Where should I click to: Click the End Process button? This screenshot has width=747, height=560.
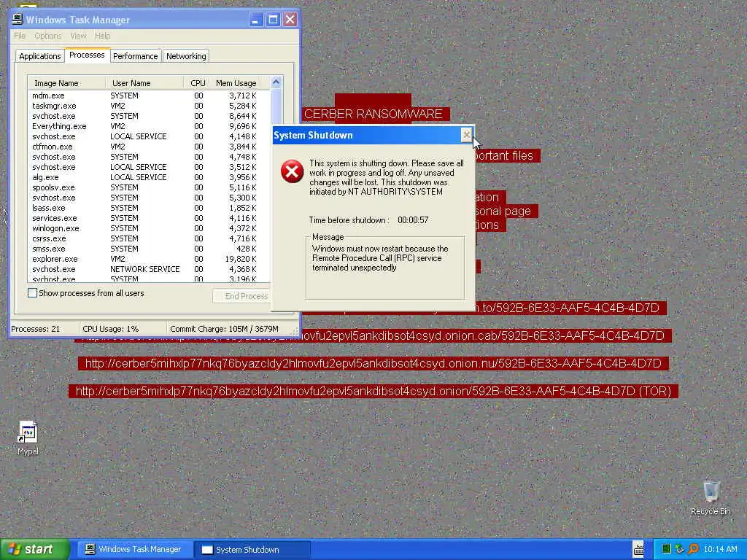(x=242, y=296)
